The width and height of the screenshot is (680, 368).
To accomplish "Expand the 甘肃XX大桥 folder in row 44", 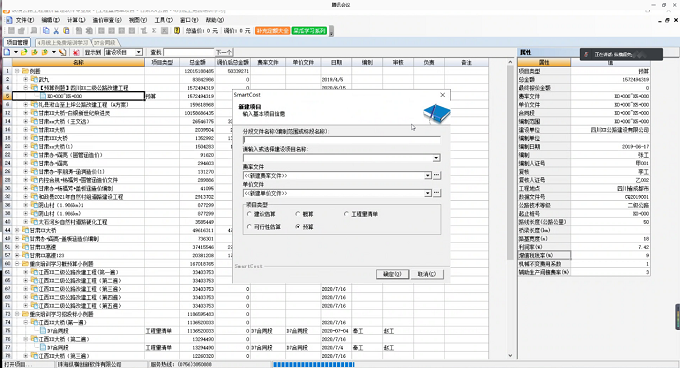I will (x=17, y=230).
